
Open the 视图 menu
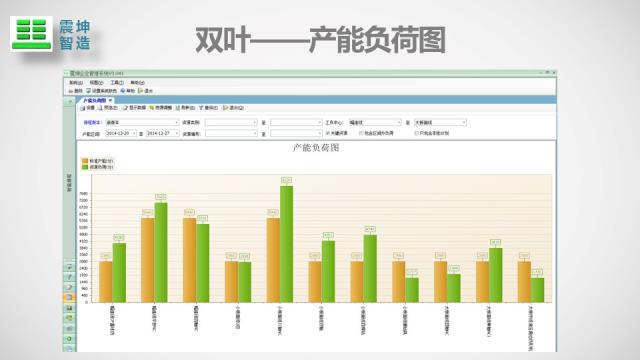(96, 83)
